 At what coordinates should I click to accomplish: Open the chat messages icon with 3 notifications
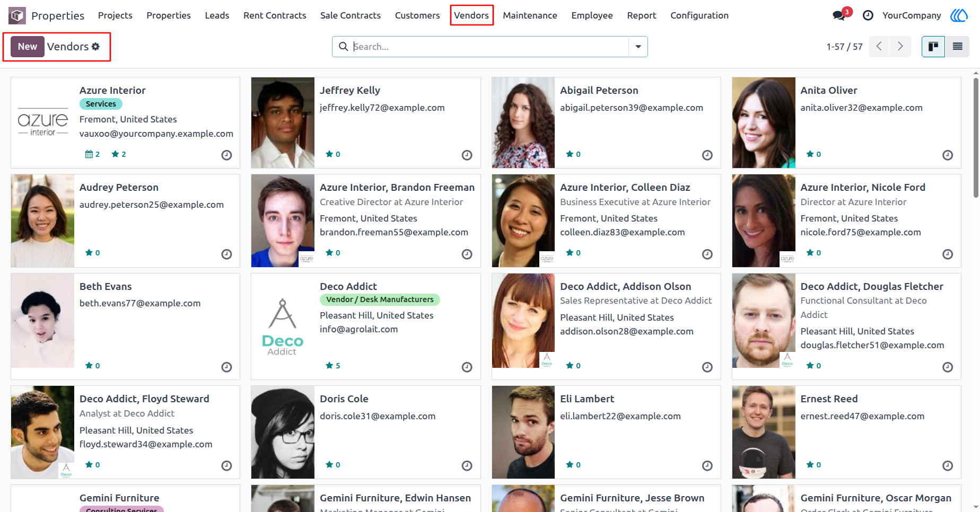[x=839, y=15]
